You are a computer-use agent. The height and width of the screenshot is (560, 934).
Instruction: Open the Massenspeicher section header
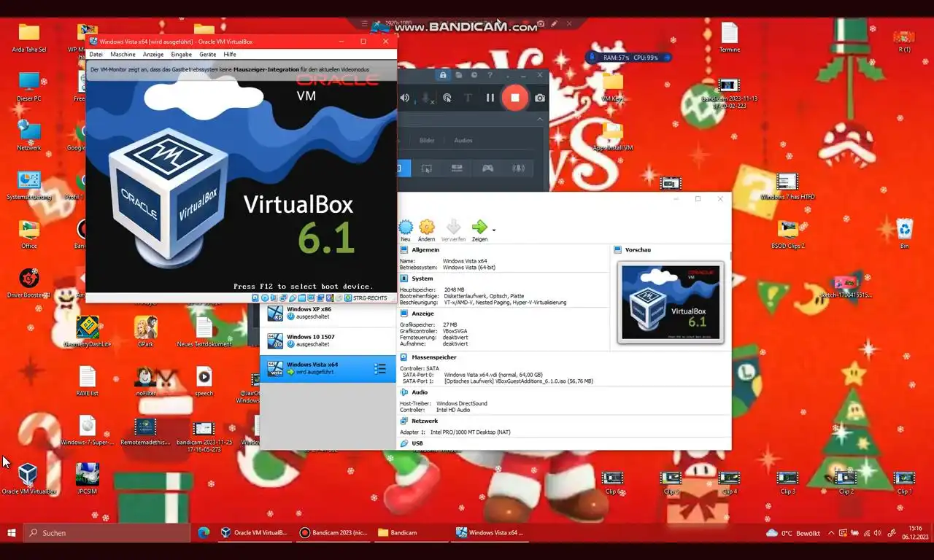pyautogui.click(x=433, y=357)
